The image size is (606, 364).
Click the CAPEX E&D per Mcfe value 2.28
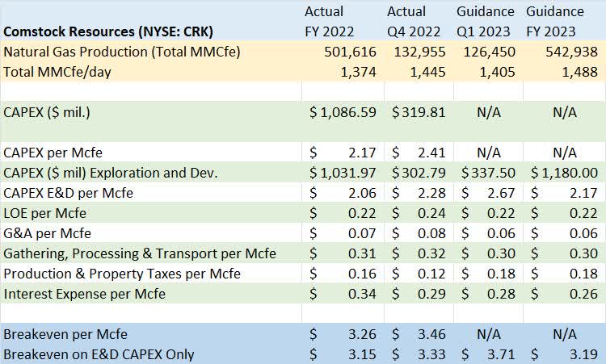click(x=431, y=193)
